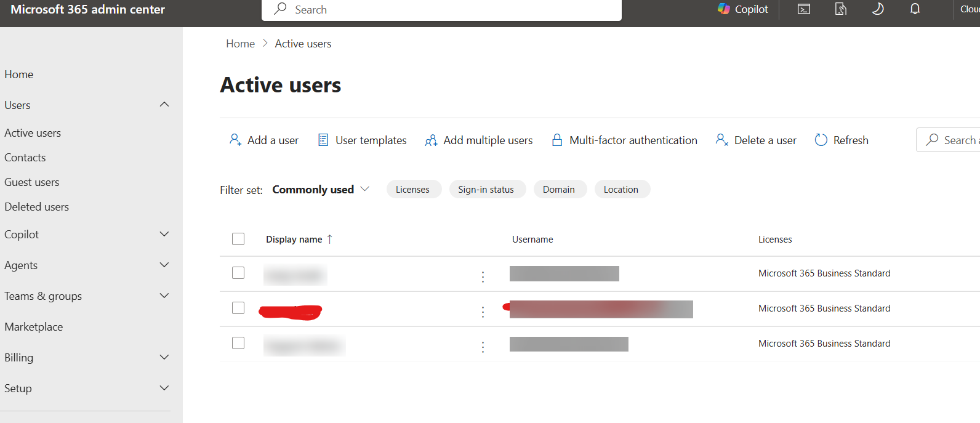Click the red-marked row's license text

(824, 308)
